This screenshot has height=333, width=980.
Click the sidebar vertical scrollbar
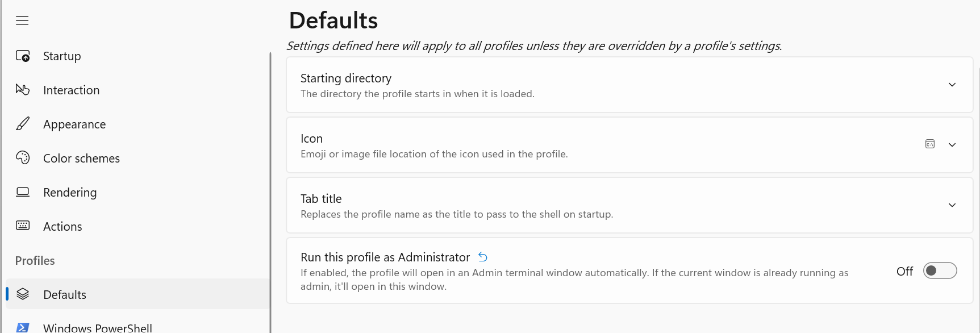pos(270,192)
